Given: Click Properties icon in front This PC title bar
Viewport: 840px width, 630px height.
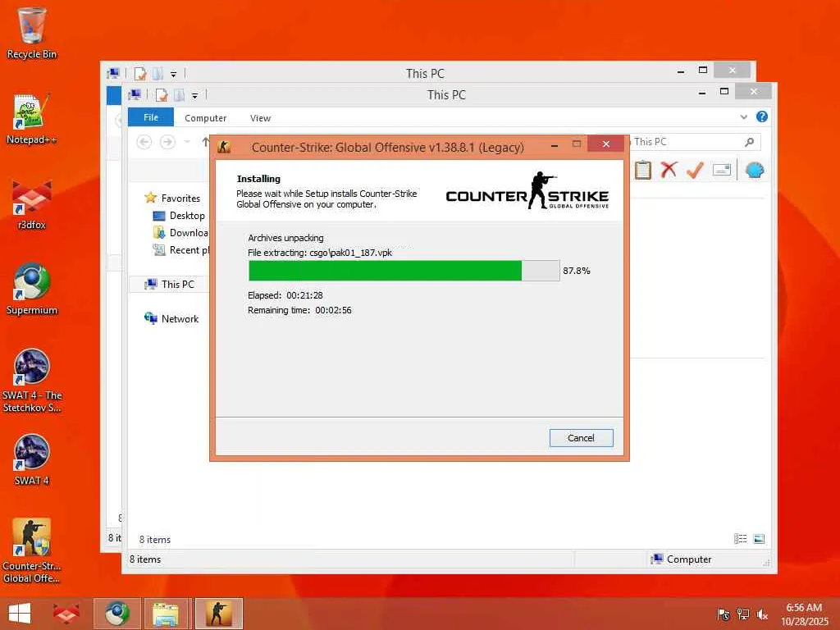Looking at the screenshot, I should pos(162,95).
